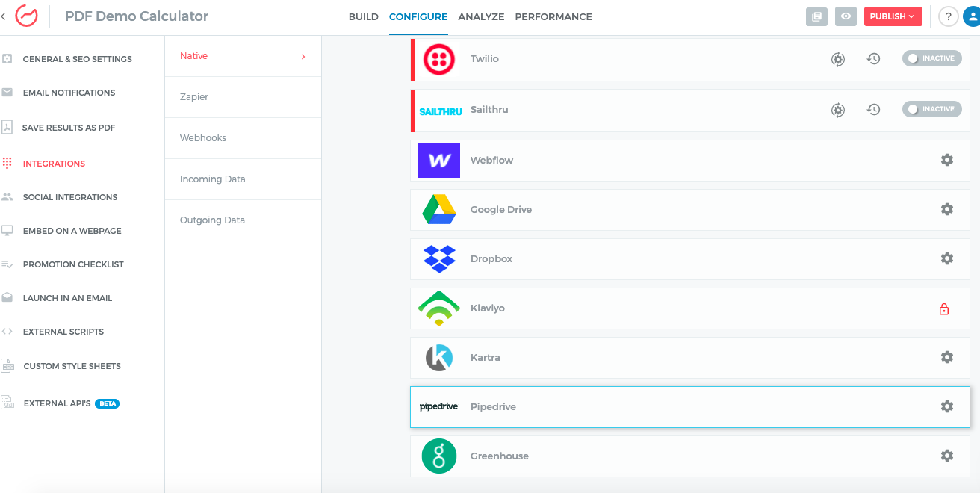
Task: Click the Custom Style Sheets CSS icon
Action: pyautogui.click(x=7, y=366)
